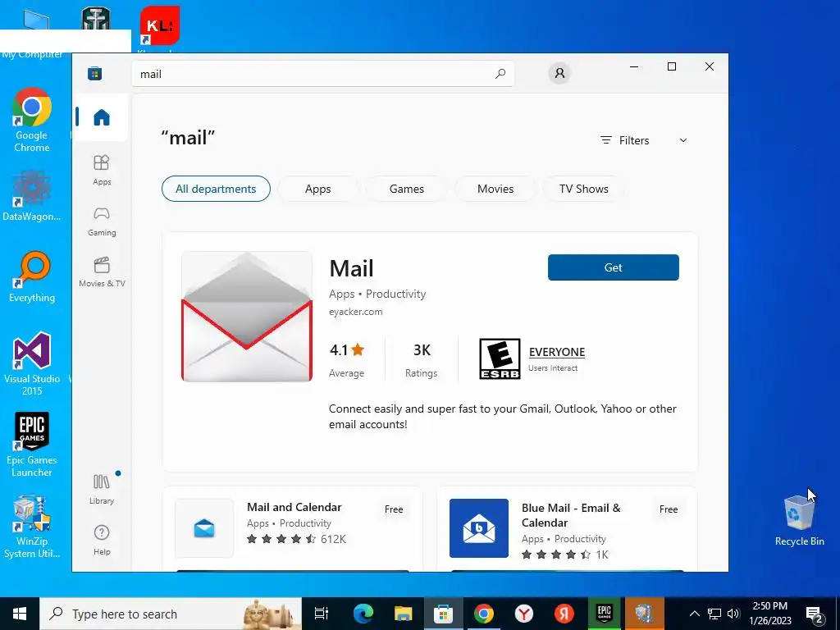Open DataWagon desktop shortcut

[x=32, y=195]
